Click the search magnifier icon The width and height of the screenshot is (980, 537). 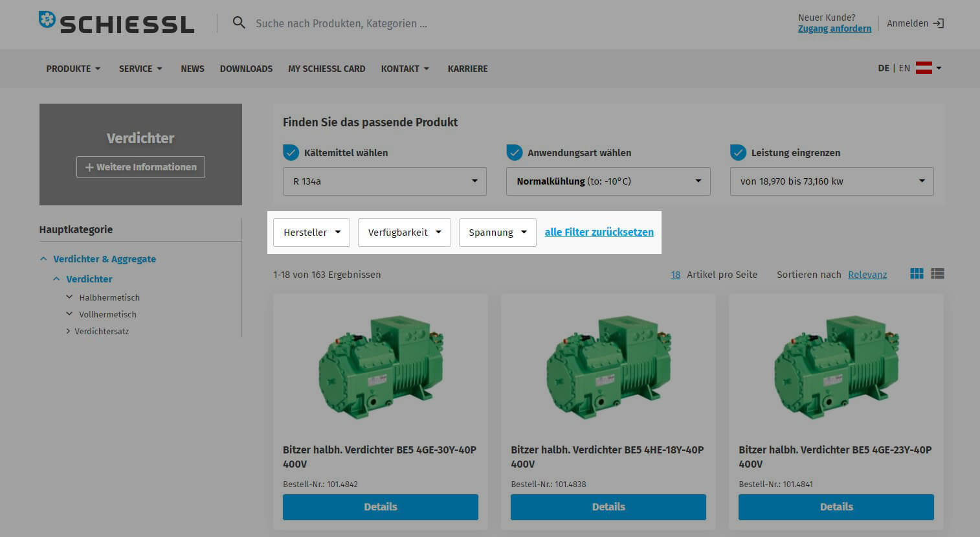coord(239,23)
